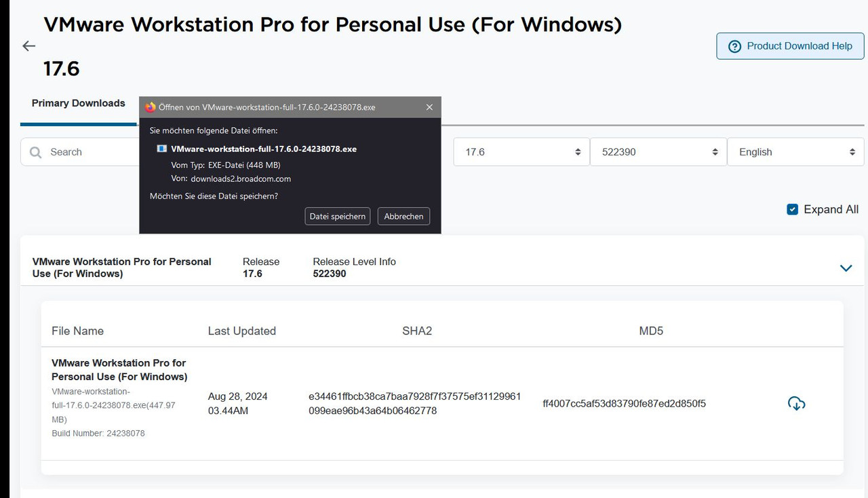868x498 pixels.
Task: Open the 522390 release level dropdown
Action: (657, 152)
